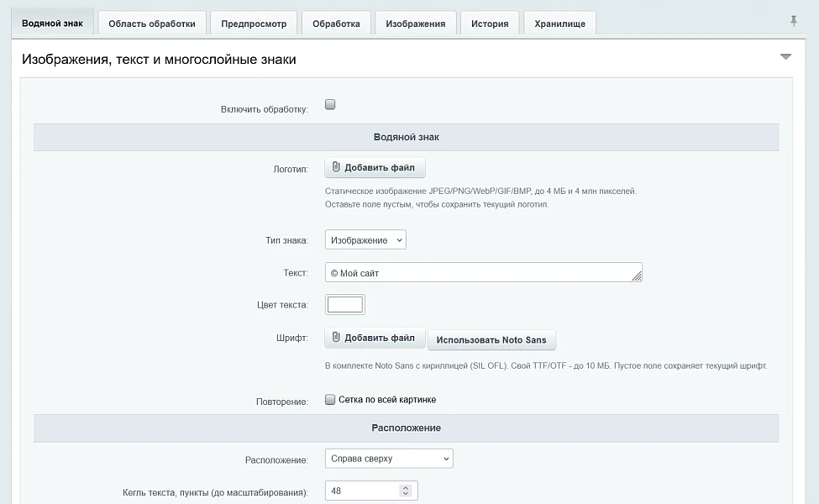Click the Noto Sans font hint text
Image resolution: width=819 pixels, height=504 pixels.
tap(546, 365)
